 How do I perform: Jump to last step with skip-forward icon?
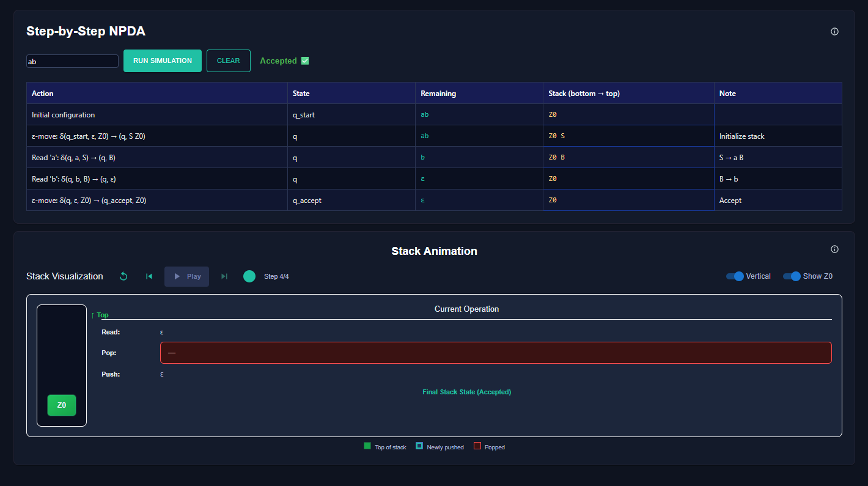coord(224,276)
